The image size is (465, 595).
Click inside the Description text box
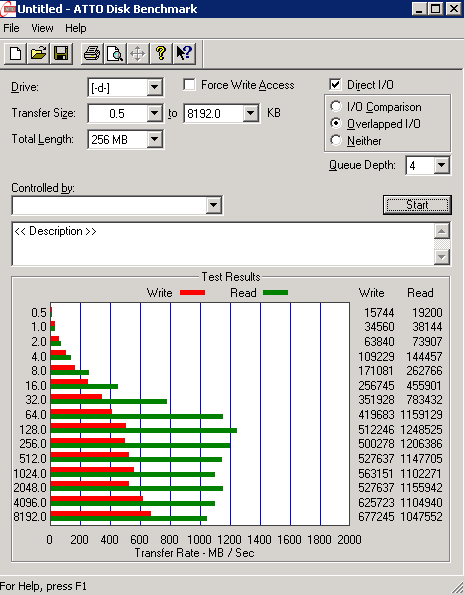[223, 244]
